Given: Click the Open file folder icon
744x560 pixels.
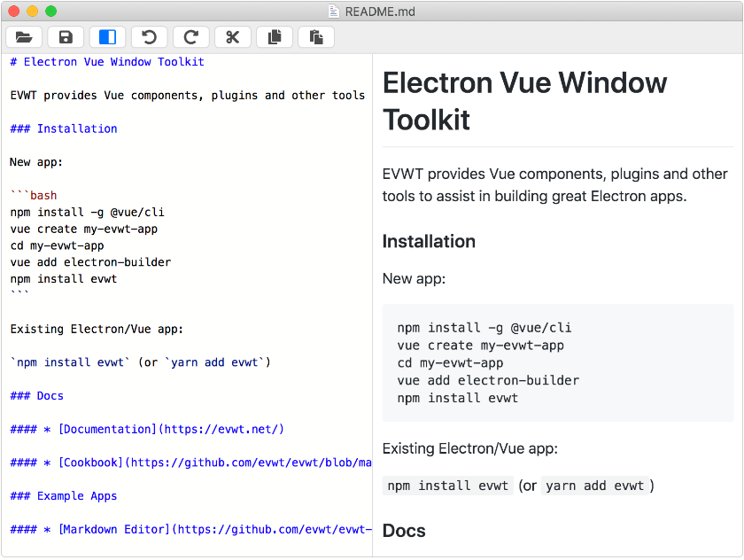Looking at the screenshot, I should coord(24,37).
